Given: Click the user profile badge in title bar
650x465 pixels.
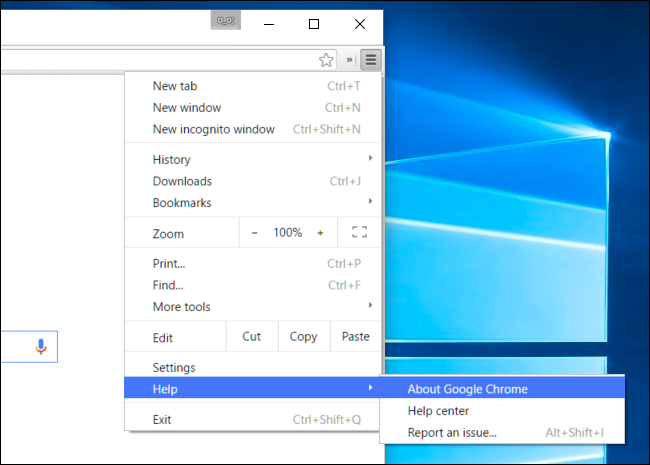Looking at the screenshot, I should click(226, 22).
